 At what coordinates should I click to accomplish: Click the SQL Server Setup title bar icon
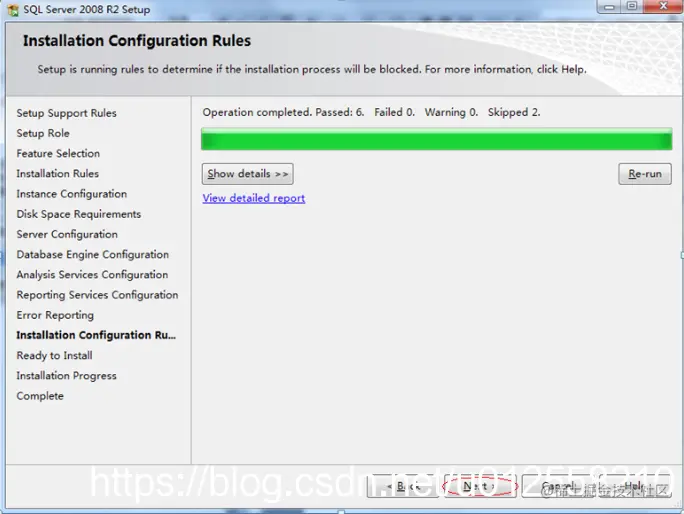tap(13, 10)
